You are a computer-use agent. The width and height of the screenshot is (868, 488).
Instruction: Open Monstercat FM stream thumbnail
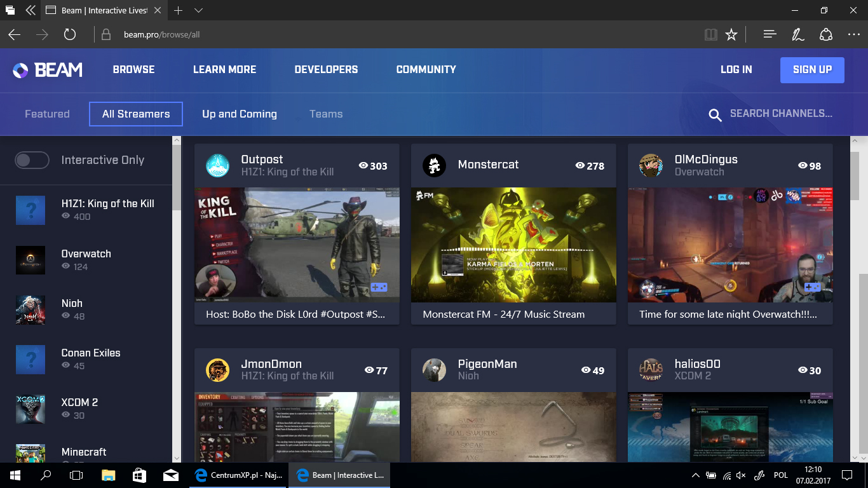(513, 245)
